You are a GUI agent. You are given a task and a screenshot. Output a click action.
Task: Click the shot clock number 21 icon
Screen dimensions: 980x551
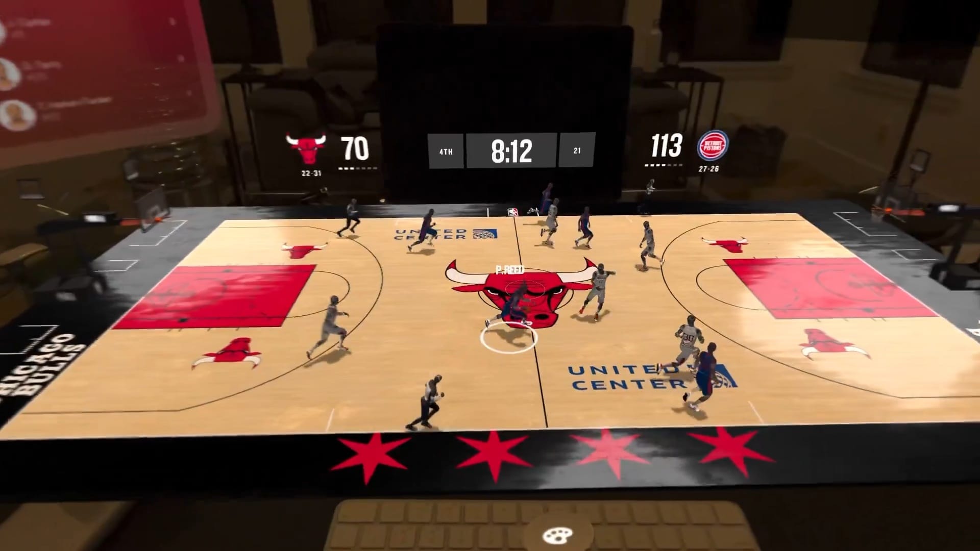coord(575,149)
